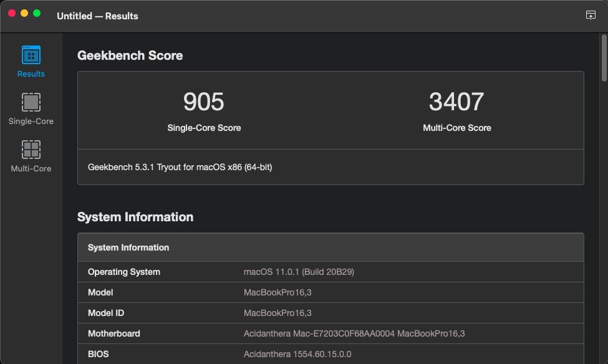
Task: Click the Model value MacBookPro16,3
Action: tap(277, 292)
